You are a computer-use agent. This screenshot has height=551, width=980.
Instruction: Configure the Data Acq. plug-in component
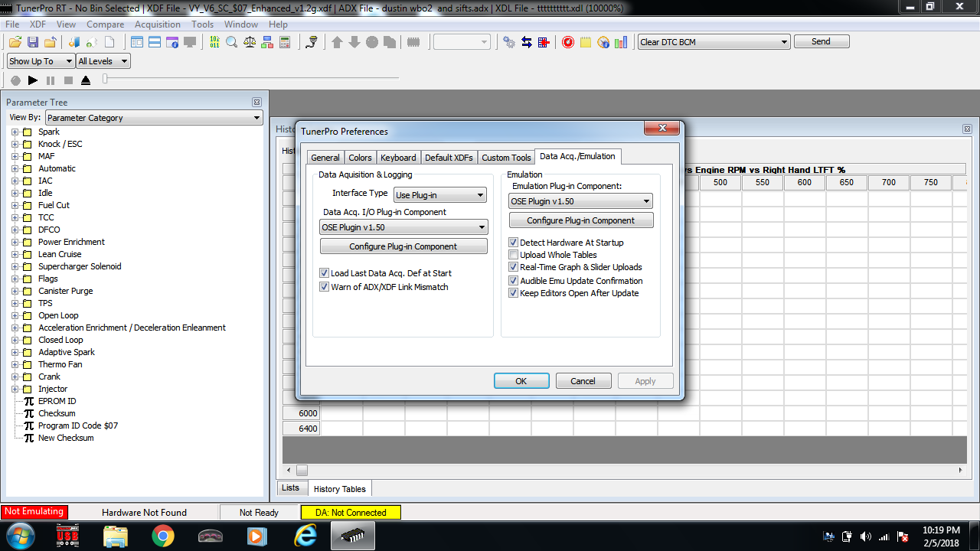[x=403, y=246]
